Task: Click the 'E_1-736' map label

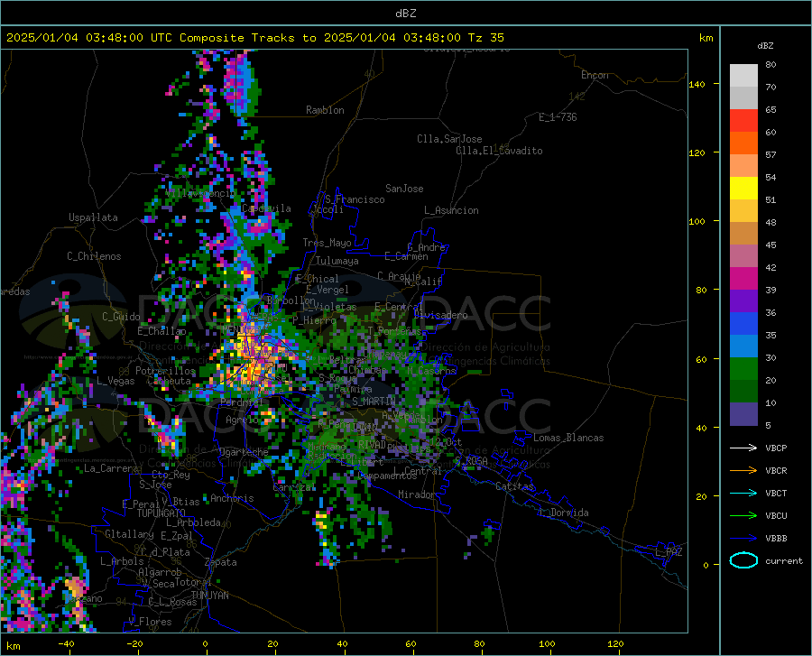Action: point(558,117)
